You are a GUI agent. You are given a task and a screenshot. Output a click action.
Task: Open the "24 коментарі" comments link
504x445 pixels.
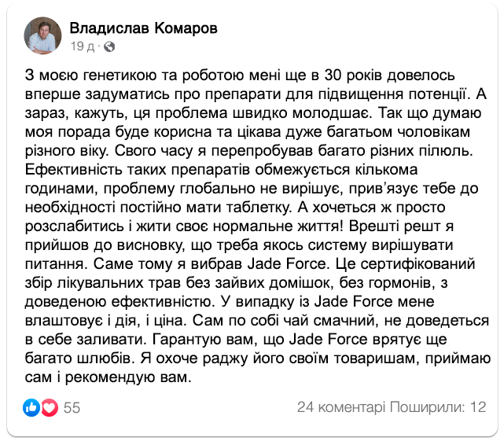click(341, 407)
